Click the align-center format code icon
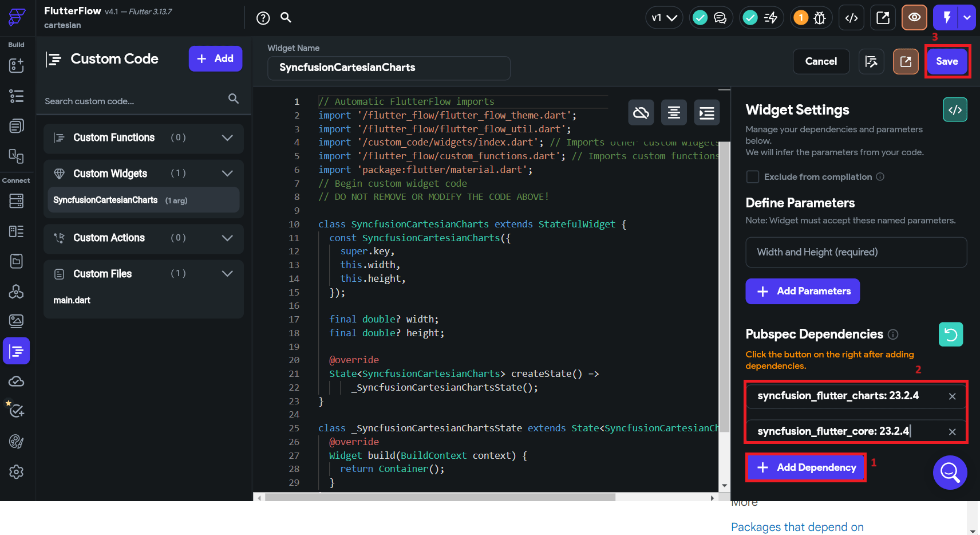 point(674,112)
